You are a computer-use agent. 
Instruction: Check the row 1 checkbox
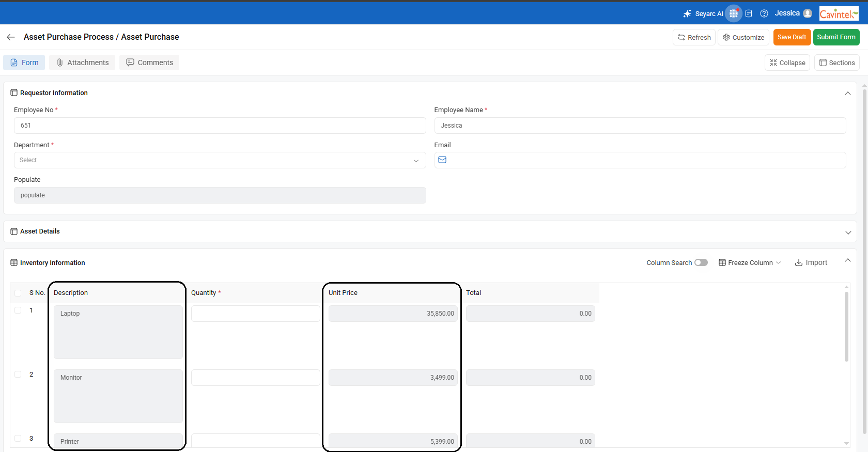(18, 310)
